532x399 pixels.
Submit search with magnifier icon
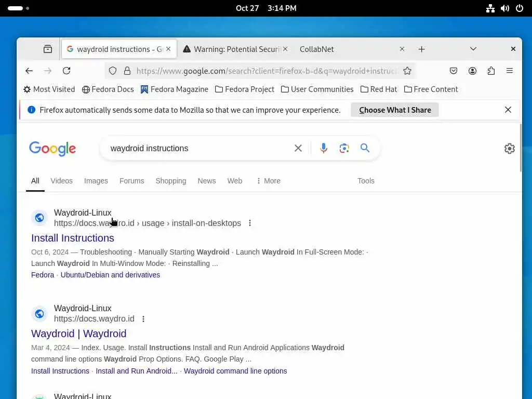coord(365,148)
